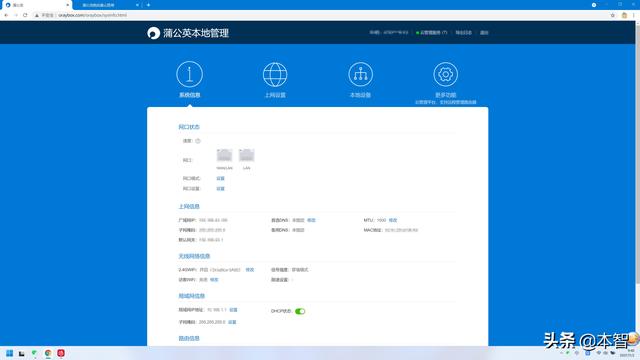This screenshot has width=640, height=360.
Task: Switch to the first browser tab
Action: pyautogui.click(x=36, y=5)
